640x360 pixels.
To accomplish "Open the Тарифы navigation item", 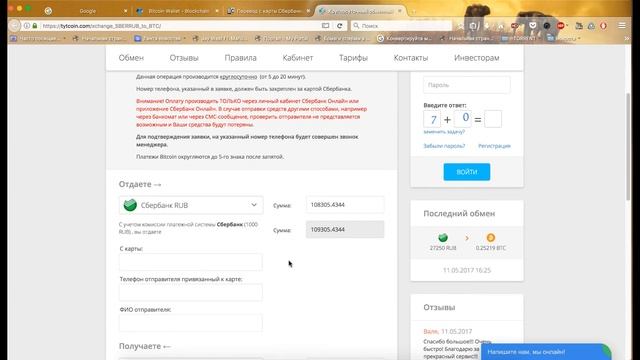I will [x=353, y=58].
